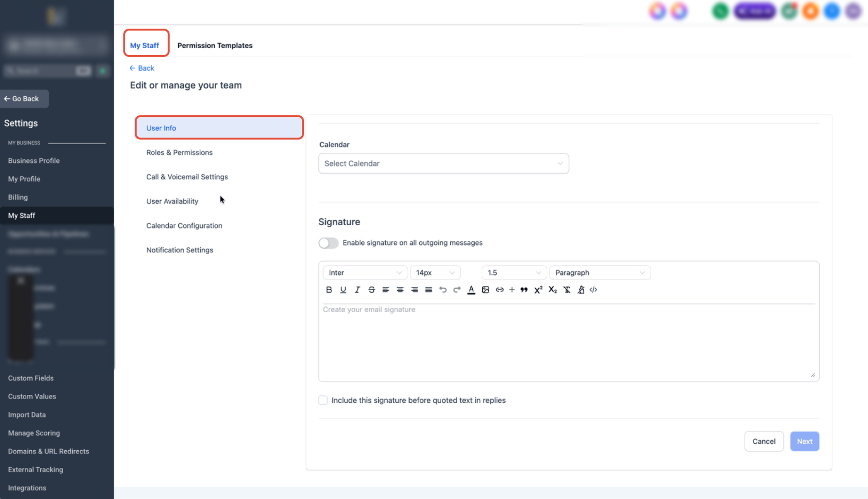868x499 pixels.
Task: Open Call & Voicemail Settings section
Action: click(x=187, y=177)
